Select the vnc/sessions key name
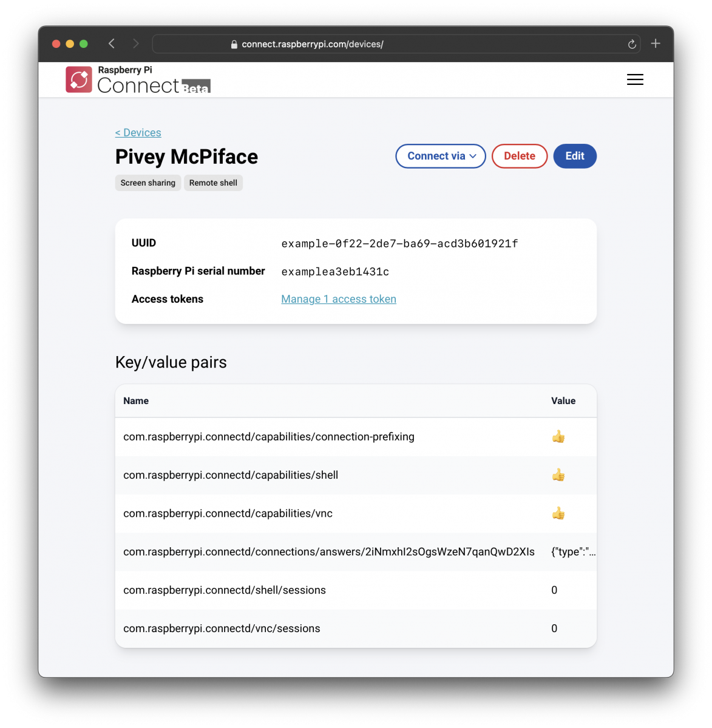712x728 pixels. tap(222, 629)
